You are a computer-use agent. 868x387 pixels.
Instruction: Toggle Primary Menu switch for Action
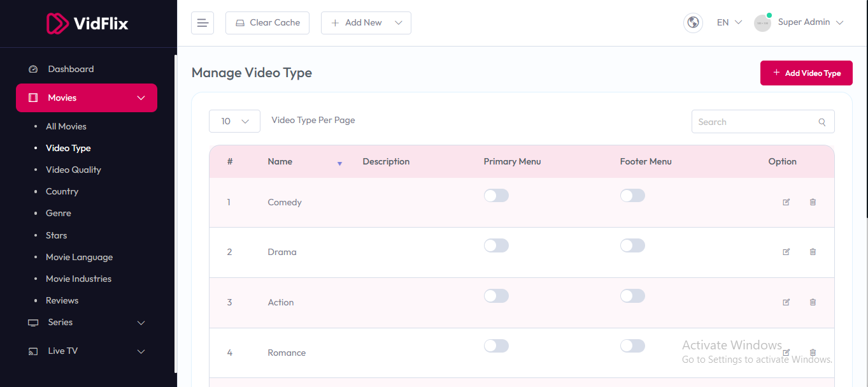click(x=496, y=296)
